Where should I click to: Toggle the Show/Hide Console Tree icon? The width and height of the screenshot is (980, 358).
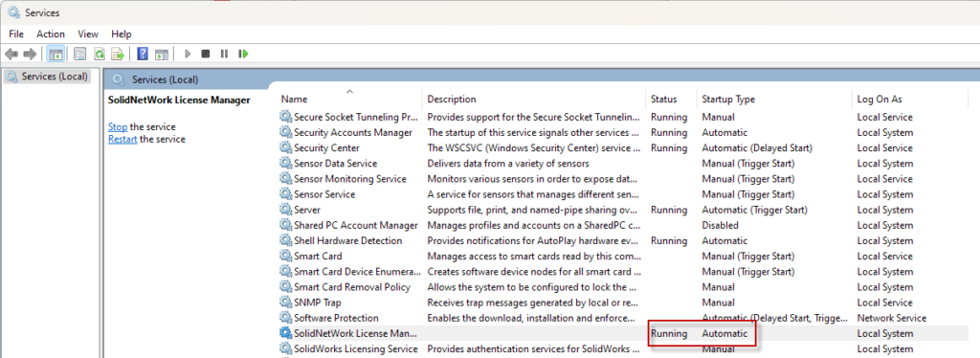55,55
